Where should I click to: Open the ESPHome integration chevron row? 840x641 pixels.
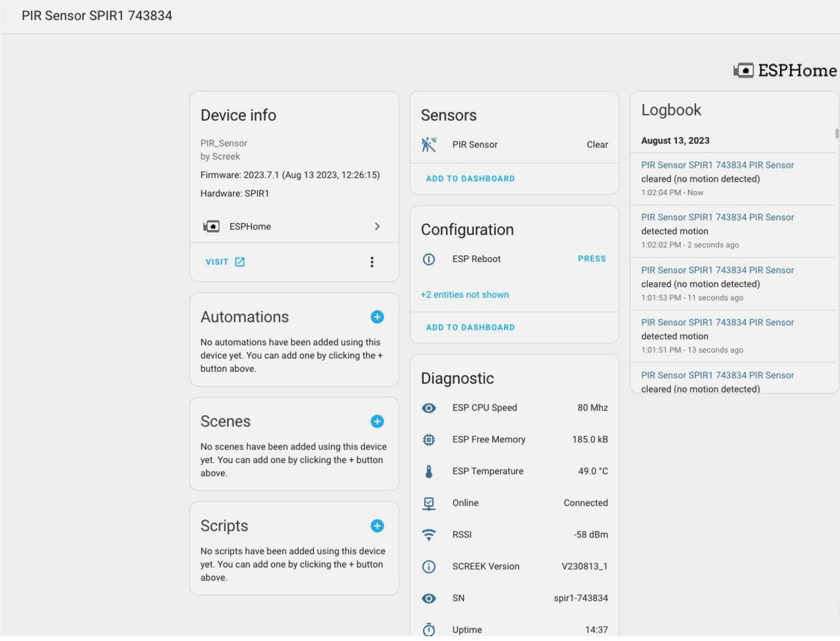tap(294, 227)
